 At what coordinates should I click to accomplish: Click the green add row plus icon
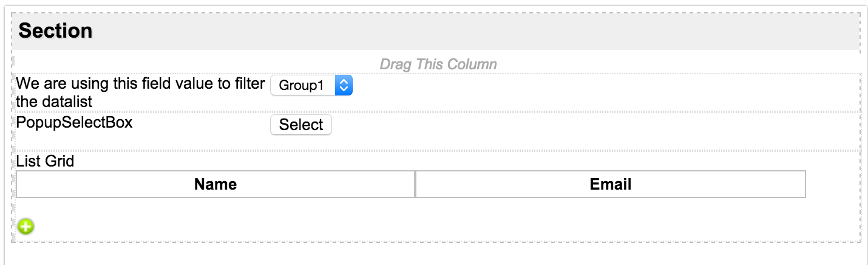[26, 227]
